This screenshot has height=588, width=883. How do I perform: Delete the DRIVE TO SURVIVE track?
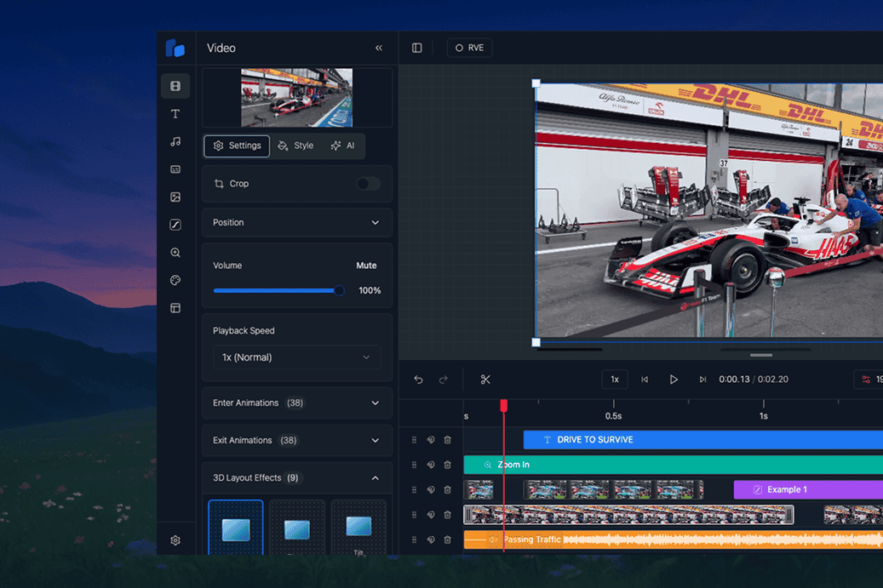coord(447,440)
